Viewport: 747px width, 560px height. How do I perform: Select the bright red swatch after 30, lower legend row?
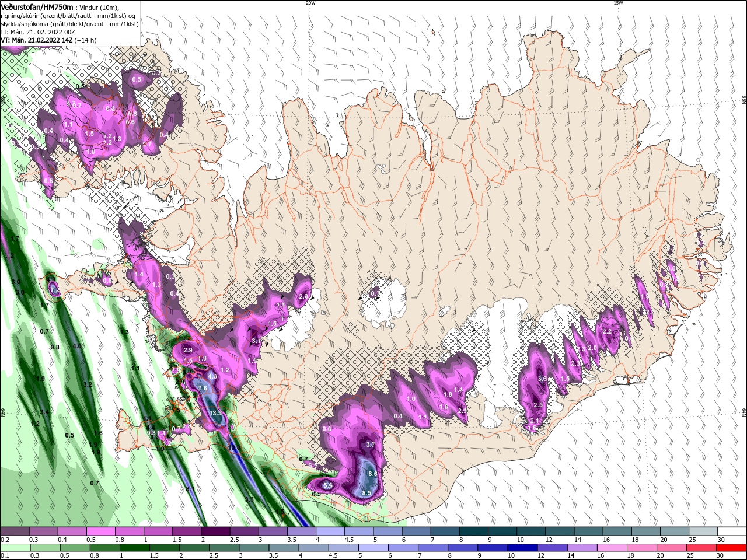[x=732, y=548]
